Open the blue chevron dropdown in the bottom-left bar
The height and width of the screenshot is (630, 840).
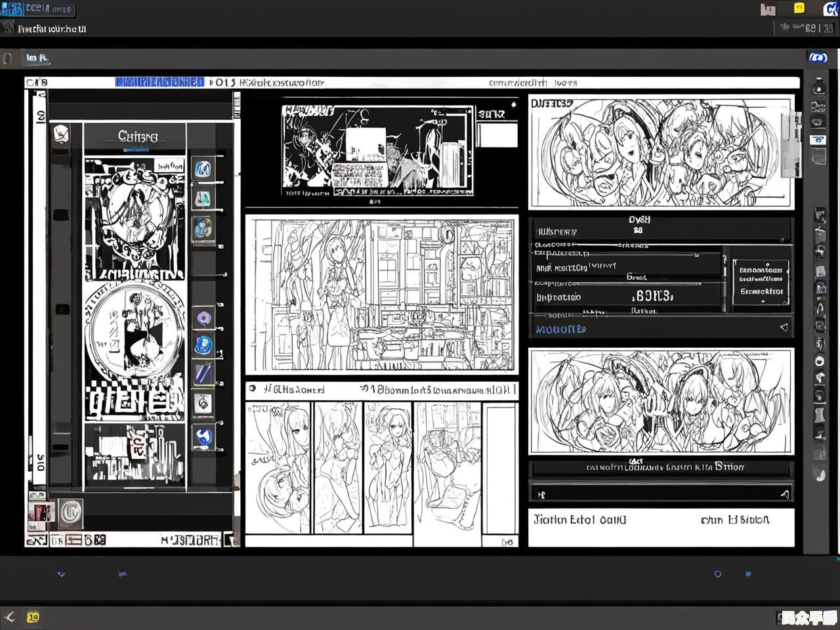point(61,574)
